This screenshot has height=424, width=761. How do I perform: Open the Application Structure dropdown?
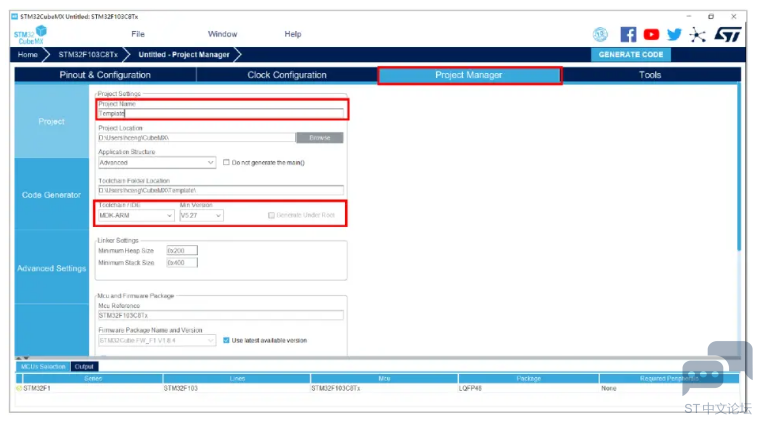pyautogui.click(x=157, y=163)
